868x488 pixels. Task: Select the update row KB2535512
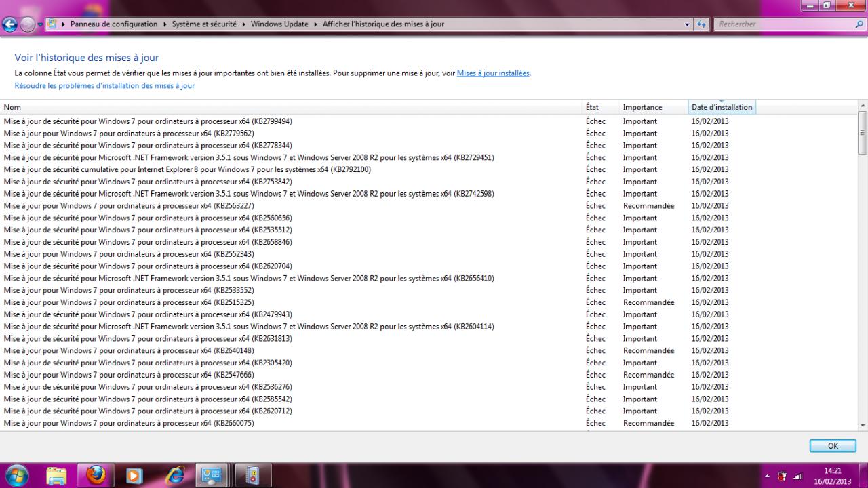point(429,230)
